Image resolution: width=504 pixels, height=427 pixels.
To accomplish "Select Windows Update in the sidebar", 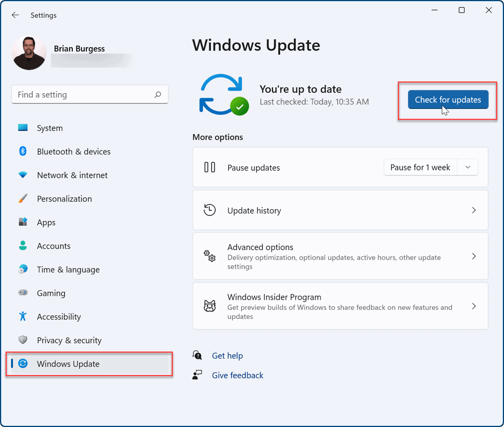I will click(68, 364).
